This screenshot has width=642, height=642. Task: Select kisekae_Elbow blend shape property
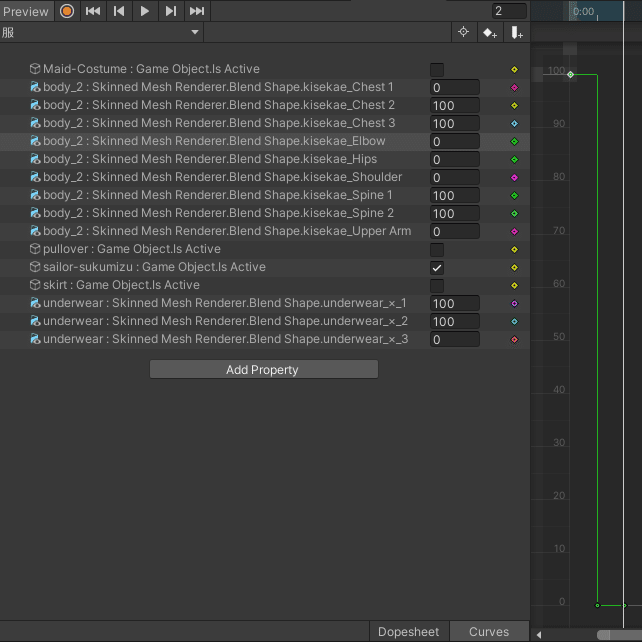coord(264,141)
